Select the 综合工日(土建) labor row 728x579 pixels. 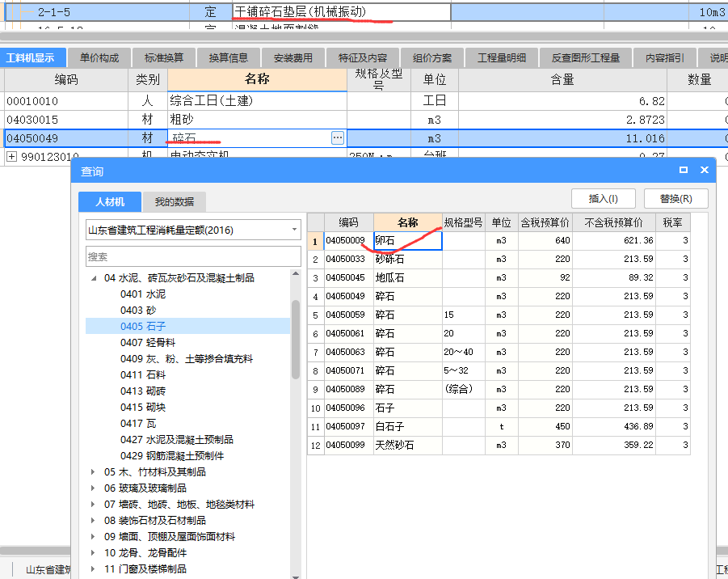coord(364,101)
